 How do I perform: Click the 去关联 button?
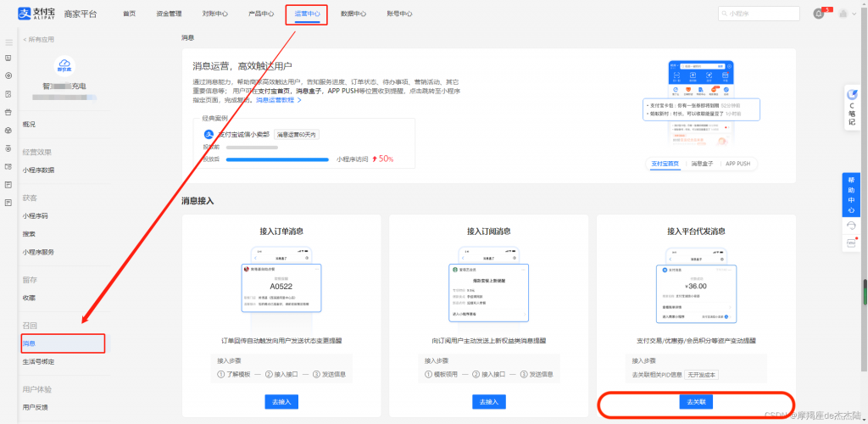(696, 402)
